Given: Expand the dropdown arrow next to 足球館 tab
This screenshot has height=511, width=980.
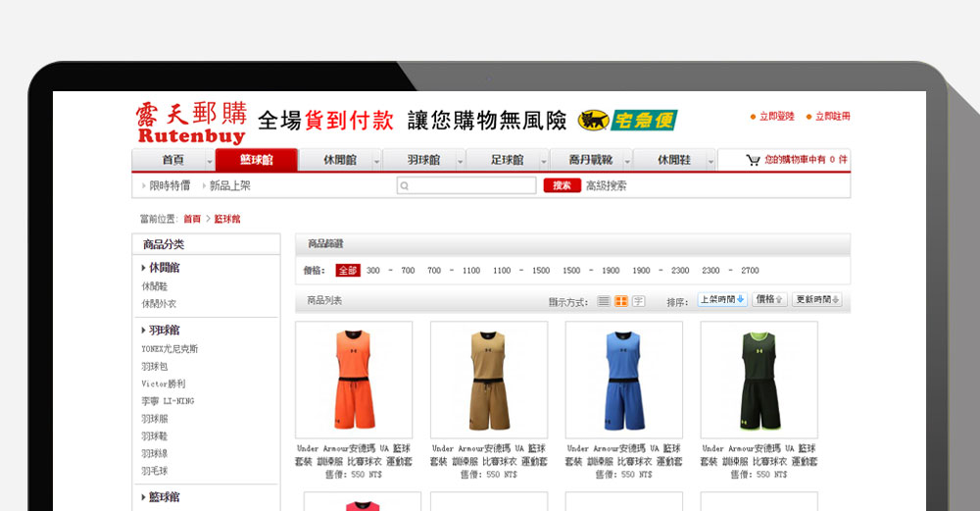Looking at the screenshot, I should coord(544,162).
